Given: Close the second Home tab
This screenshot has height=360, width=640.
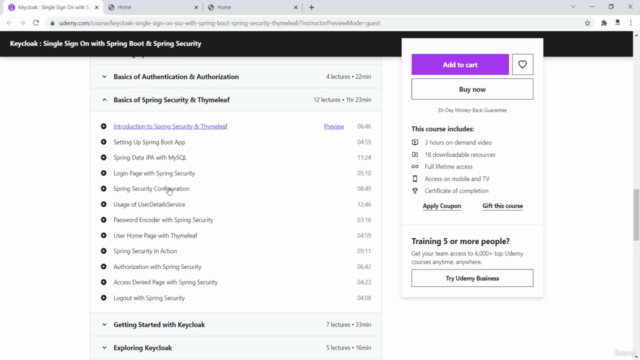Looking at the screenshot, I should 196,7.
